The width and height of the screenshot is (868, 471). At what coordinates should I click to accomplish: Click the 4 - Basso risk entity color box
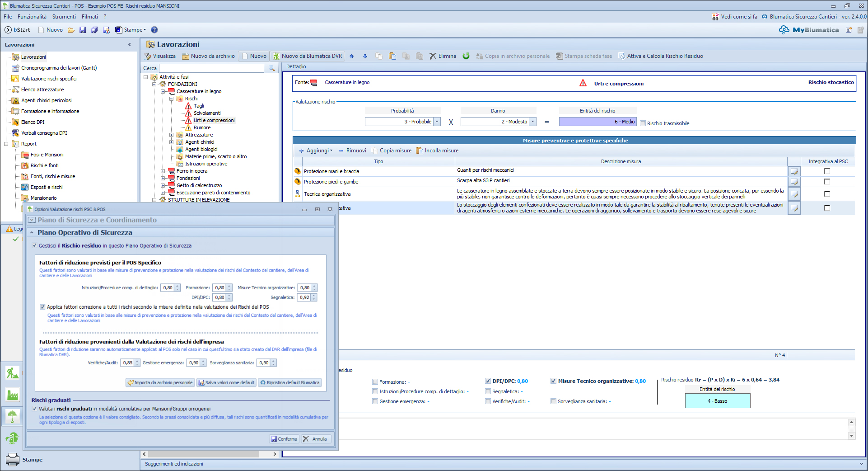(x=717, y=401)
